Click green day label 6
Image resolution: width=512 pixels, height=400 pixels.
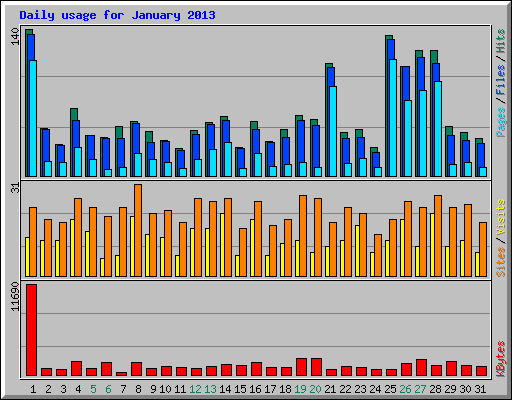point(108,389)
